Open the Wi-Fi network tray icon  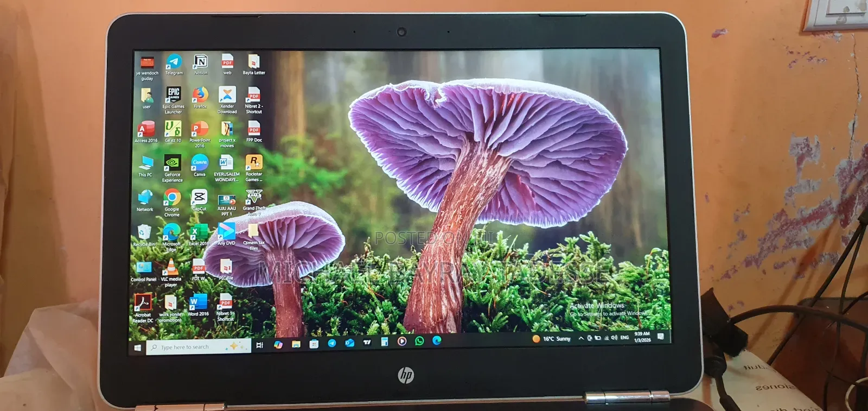(x=607, y=338)
